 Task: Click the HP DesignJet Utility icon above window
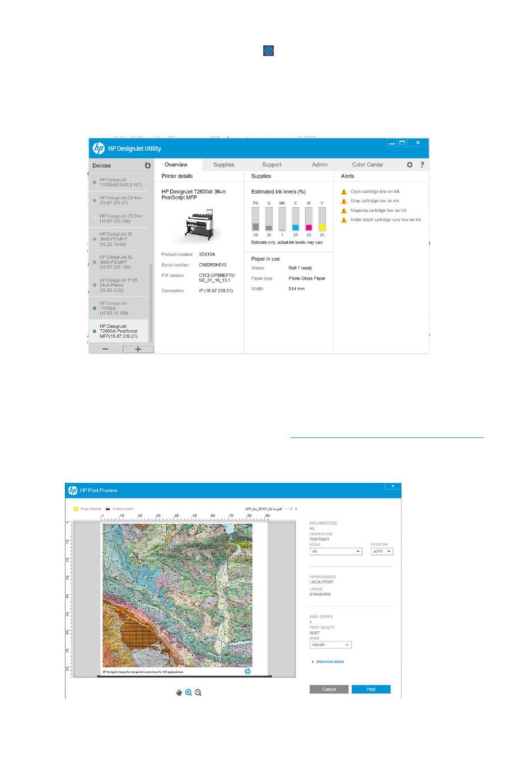(269, 51)
